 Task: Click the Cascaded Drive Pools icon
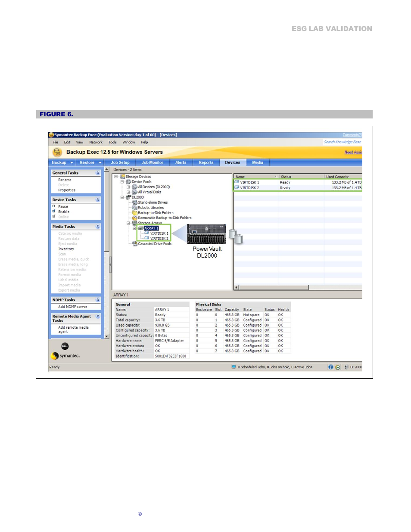(135, 244)
